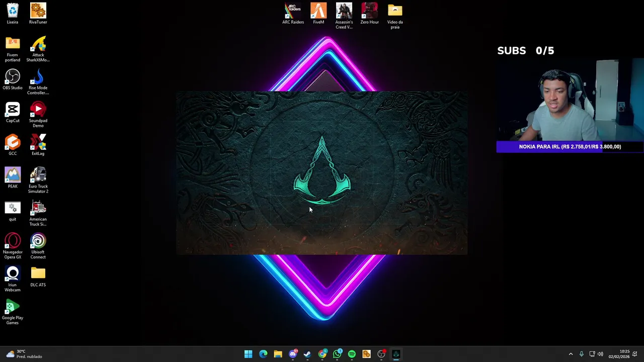The width and height of the screenshot is (644, 362).
Task: Click the microphone tray icon
Action: [582, 354]
